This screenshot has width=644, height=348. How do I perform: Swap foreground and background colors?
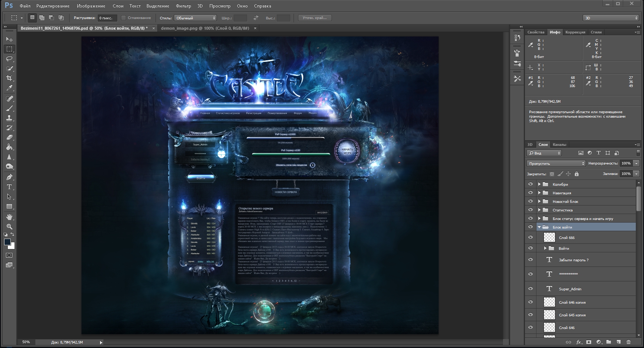click(x=12, y=234)
